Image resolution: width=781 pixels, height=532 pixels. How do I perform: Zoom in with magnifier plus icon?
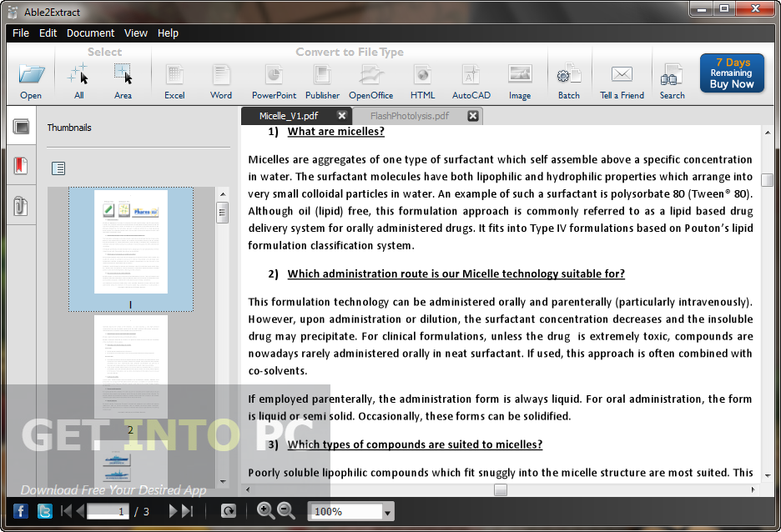[x=265, y=510]
